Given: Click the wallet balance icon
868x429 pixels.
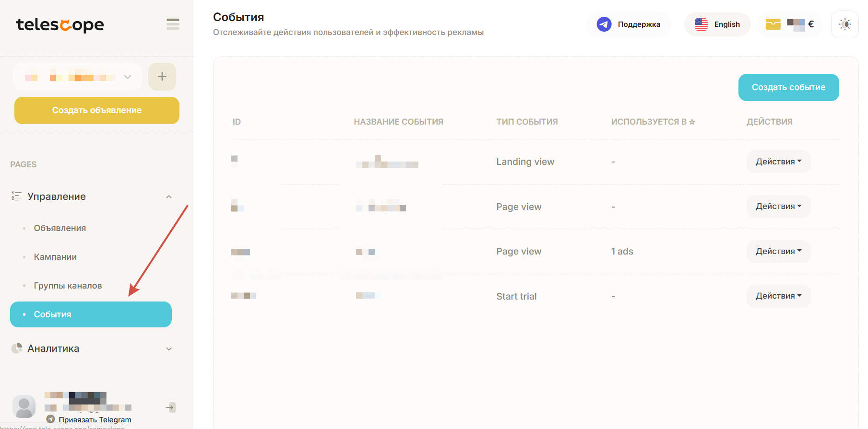Looking at the screenshot, I should point(773,24).
